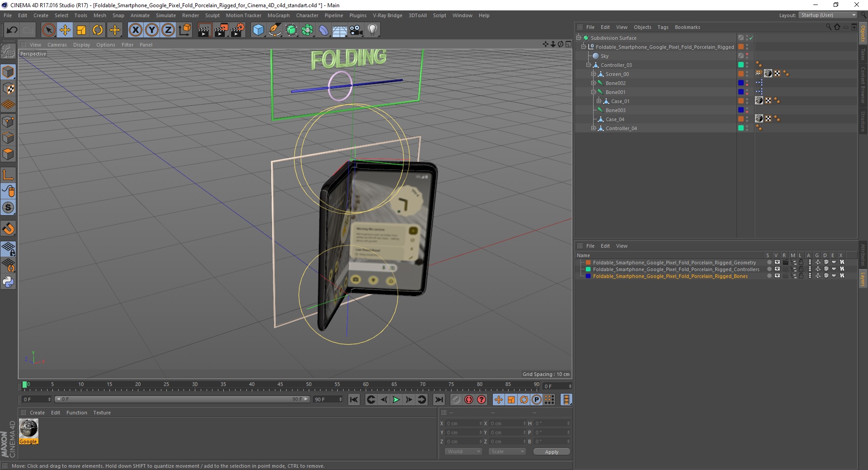Expand the Controller_04 object
This screenshot has height=470, width=868.
(x=594, y=128)
